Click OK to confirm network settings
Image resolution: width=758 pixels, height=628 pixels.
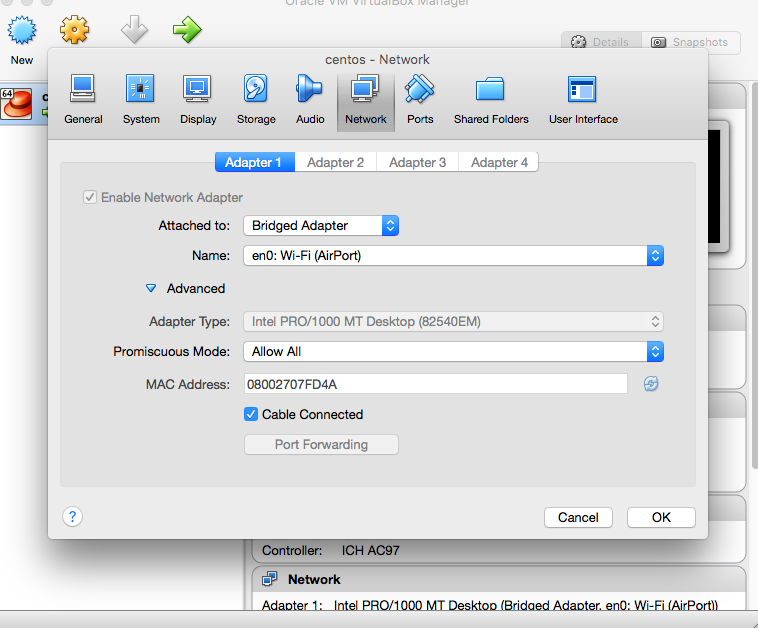[x=661, y=517]
